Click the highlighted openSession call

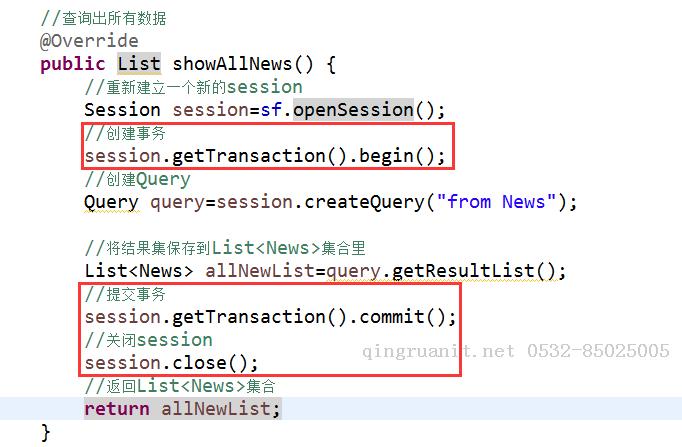coord(352,110)
